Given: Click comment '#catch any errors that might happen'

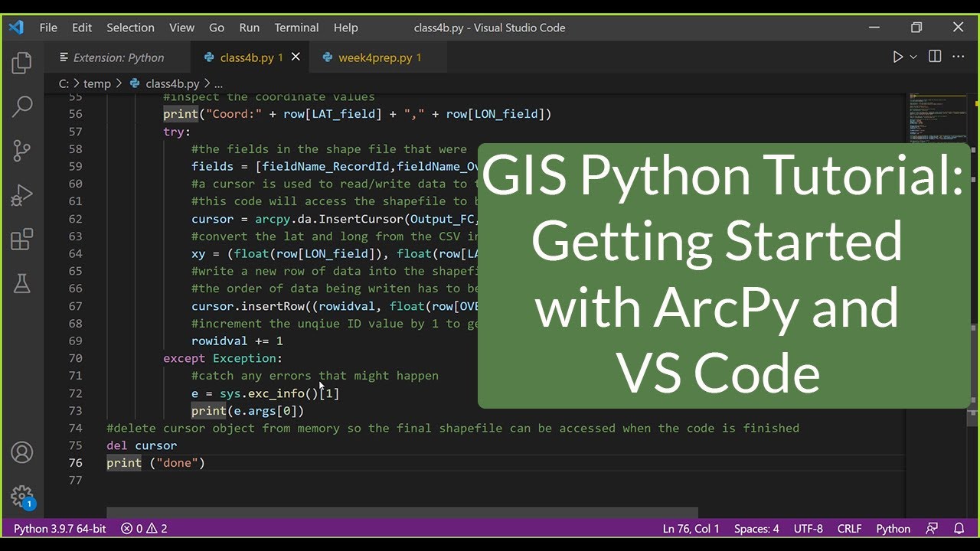Looking at the screenshot, I should click(315, 376).
